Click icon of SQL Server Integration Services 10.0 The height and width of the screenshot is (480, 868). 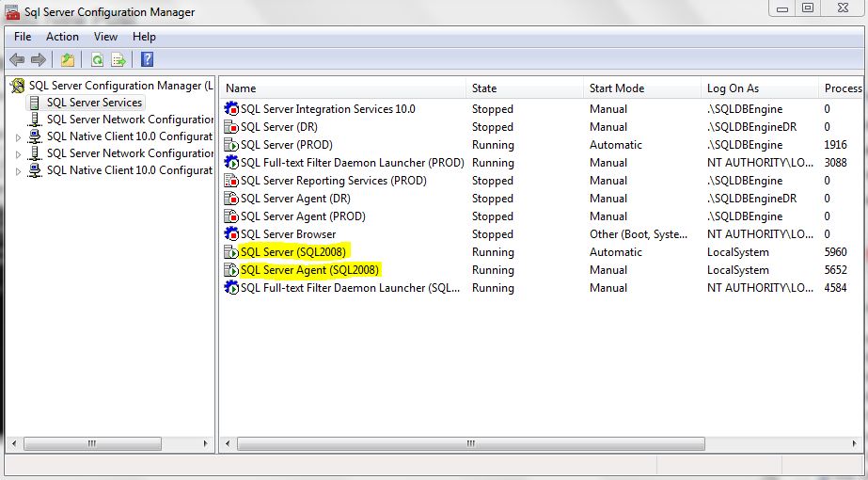231,108
